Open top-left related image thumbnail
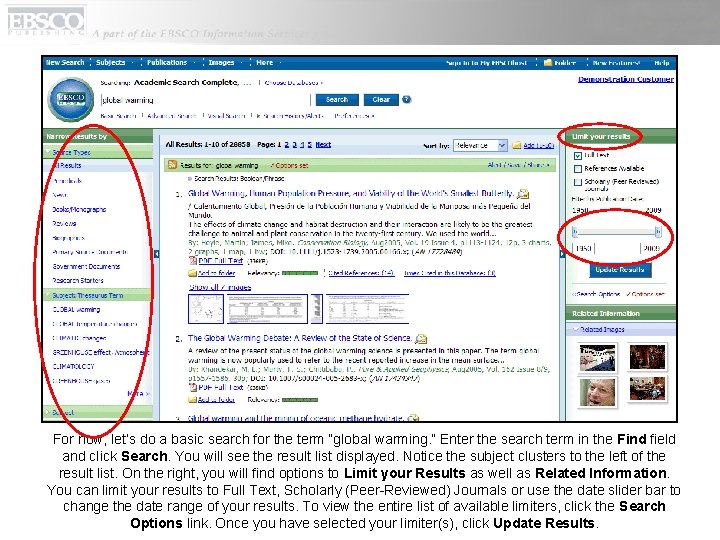The height and width of the screenshot is (540, 720). tap(597, 357)
